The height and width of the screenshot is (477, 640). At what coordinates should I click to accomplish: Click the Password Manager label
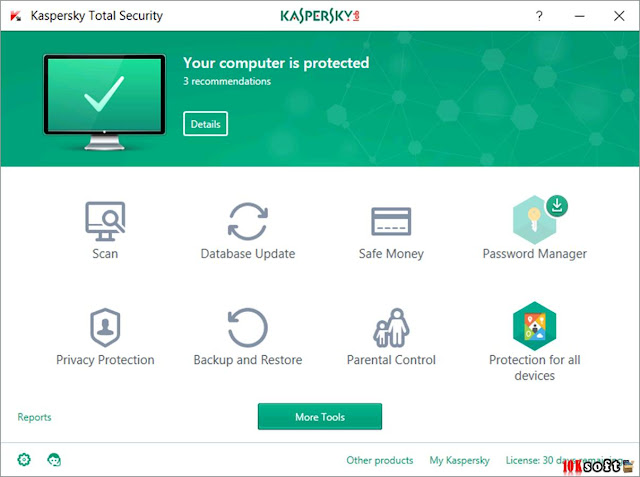[535, 254]
